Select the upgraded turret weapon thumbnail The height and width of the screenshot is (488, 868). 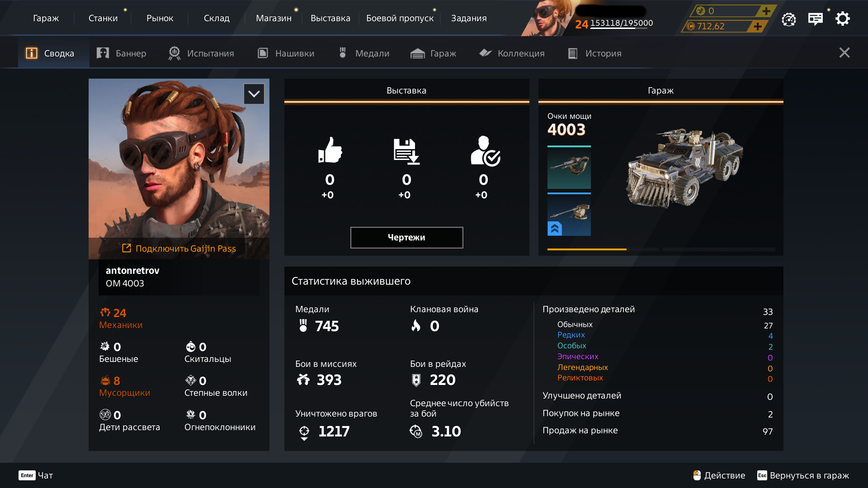pyautogui.click(x=569, y=215)
